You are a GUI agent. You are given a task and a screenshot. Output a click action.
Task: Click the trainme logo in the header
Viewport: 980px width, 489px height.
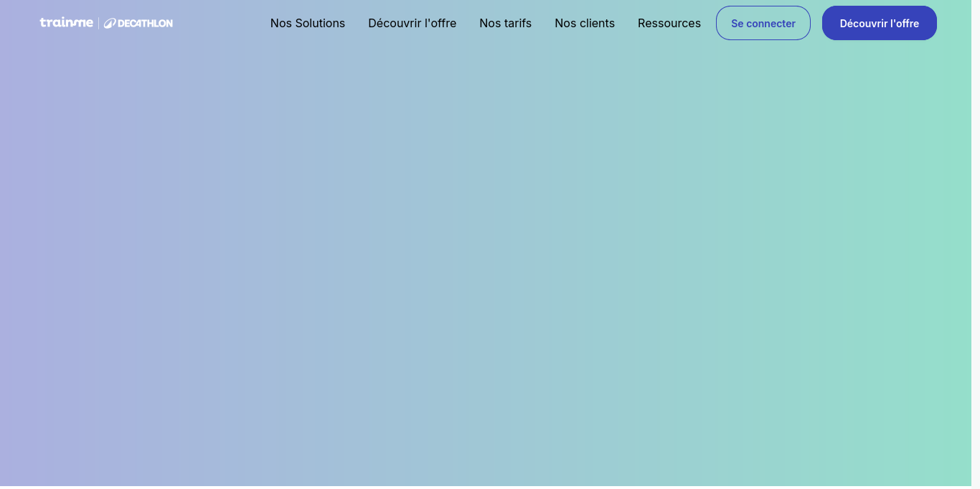coord(67,23)
